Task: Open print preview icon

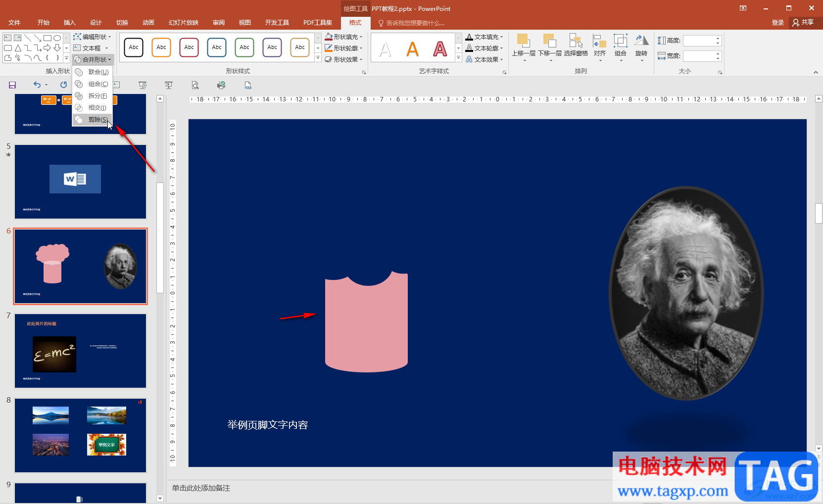Action: [x=195, y=85]
